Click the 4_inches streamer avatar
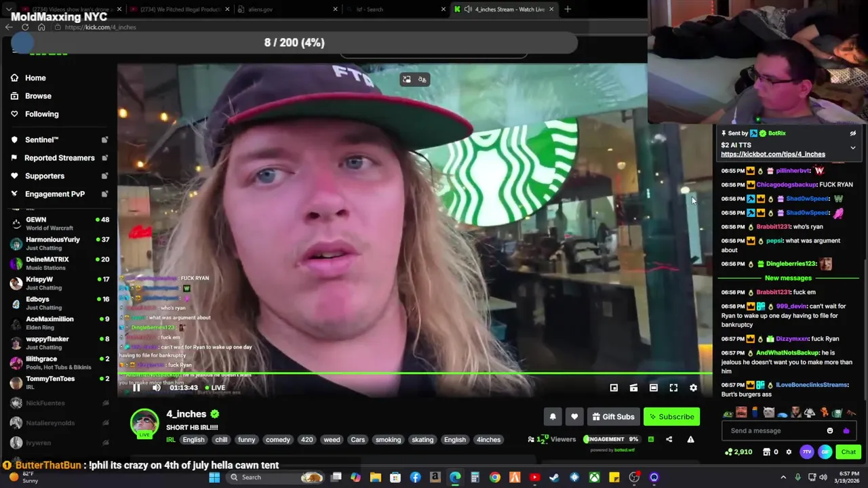 [144, 423]
